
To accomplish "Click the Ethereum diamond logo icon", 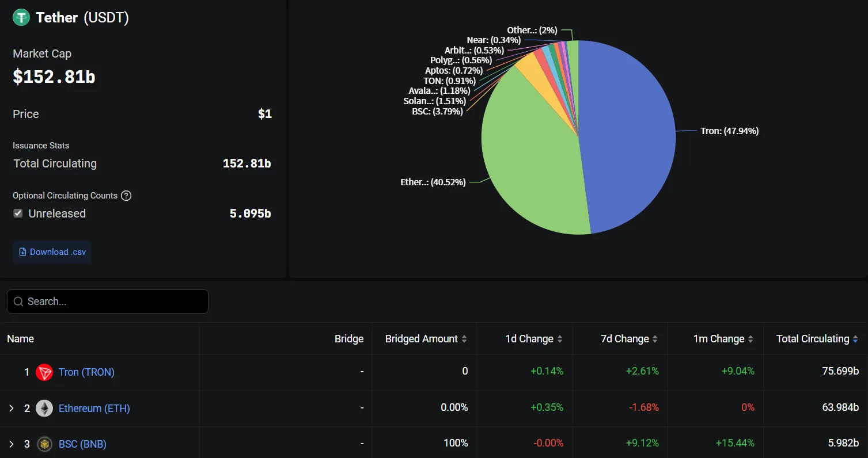I will [44, 409].
